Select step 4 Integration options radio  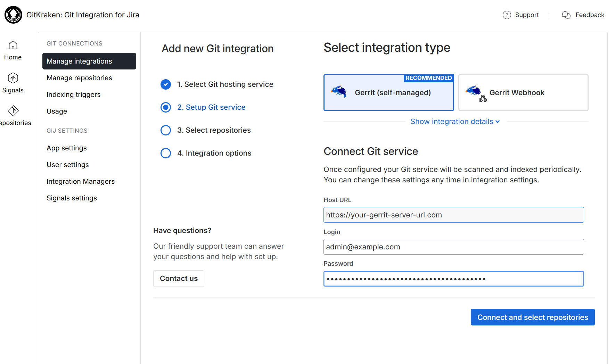point(166,153)
